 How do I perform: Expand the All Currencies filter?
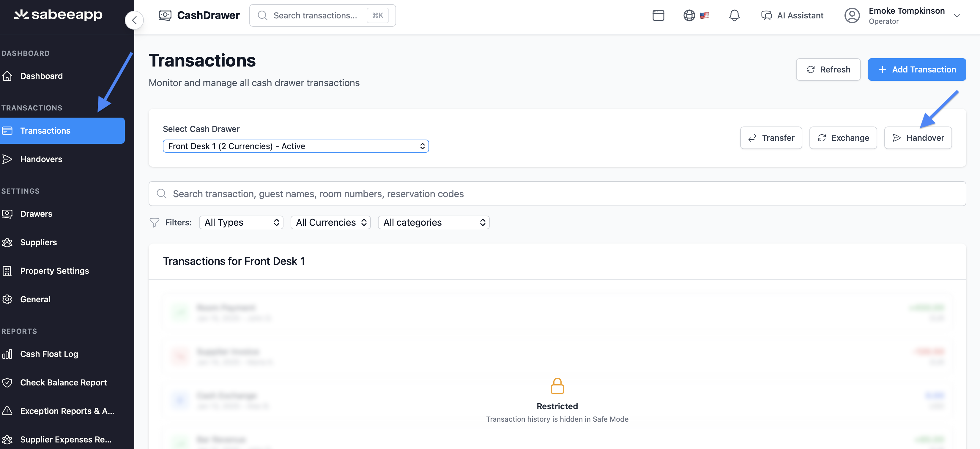(x=330, y=222)
